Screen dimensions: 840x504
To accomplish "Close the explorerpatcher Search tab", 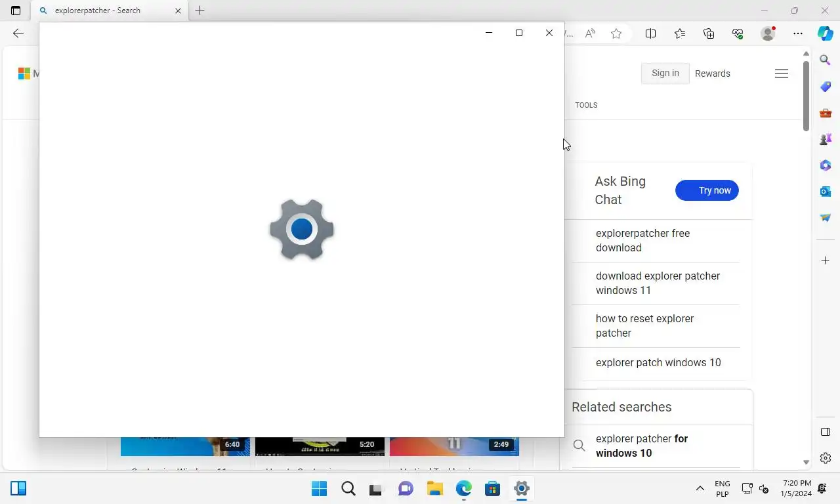I will click(178, 10).
